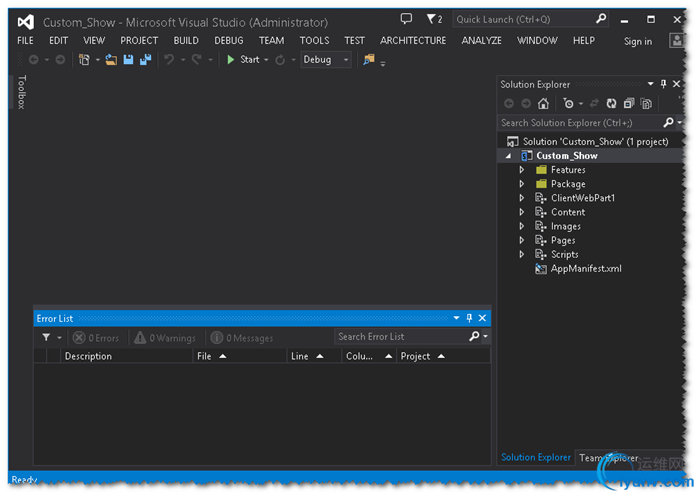The height and width of the screenshot is (498, 700).
Task: Toggle the Errors filter in Error List
Action: tap(96, 338)
